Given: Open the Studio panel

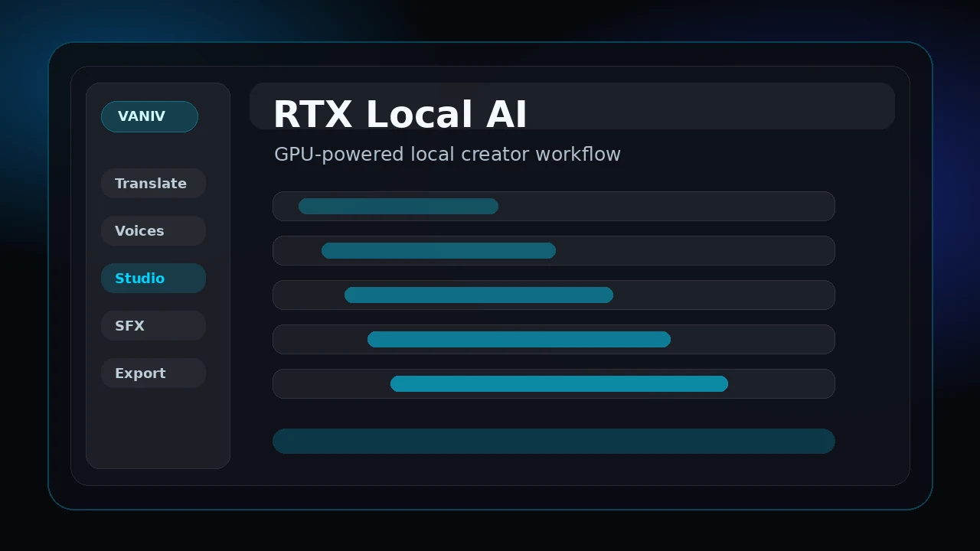Looking at the screenshot, I should click(153, 278).
